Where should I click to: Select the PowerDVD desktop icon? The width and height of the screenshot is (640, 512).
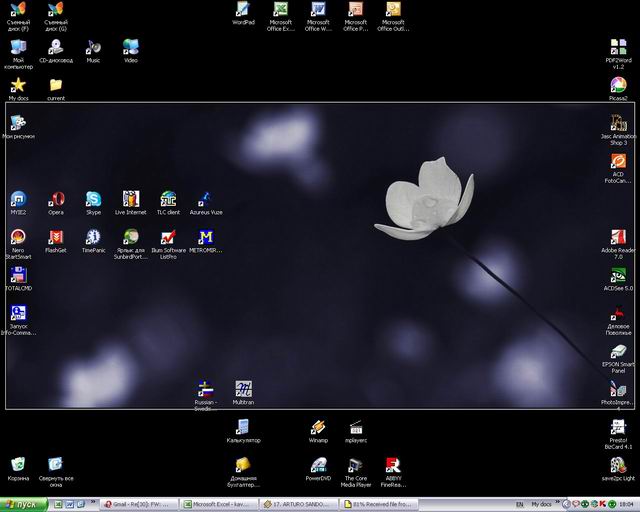318,469
